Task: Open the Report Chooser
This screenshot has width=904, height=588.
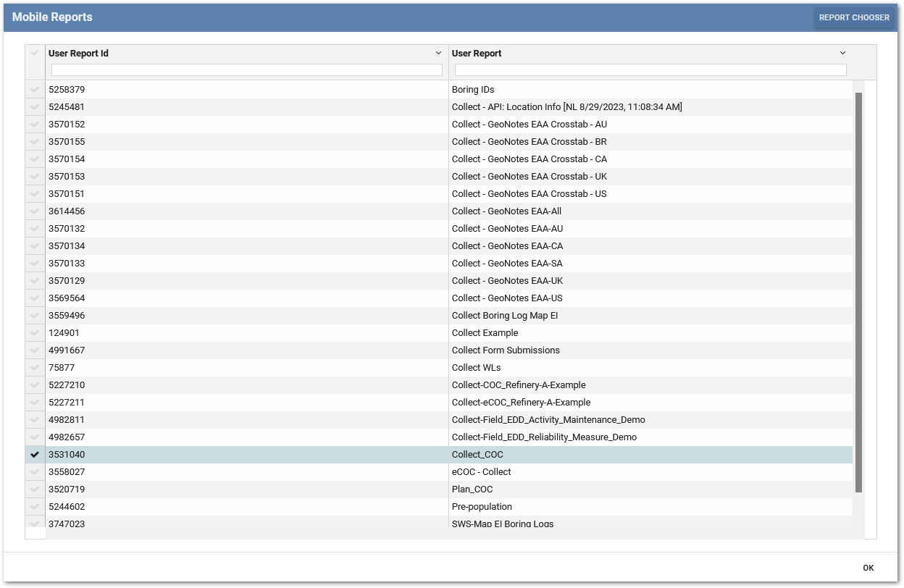Action: [x=855, y=17]
